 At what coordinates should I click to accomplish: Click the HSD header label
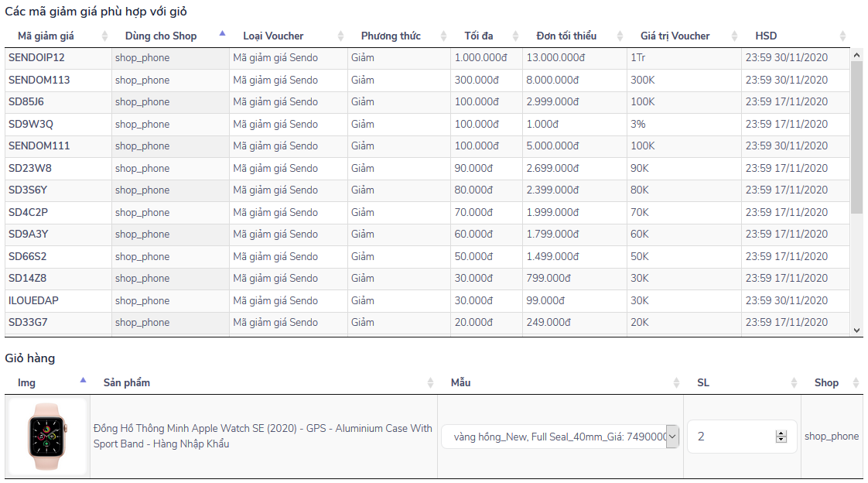[766, 36]
